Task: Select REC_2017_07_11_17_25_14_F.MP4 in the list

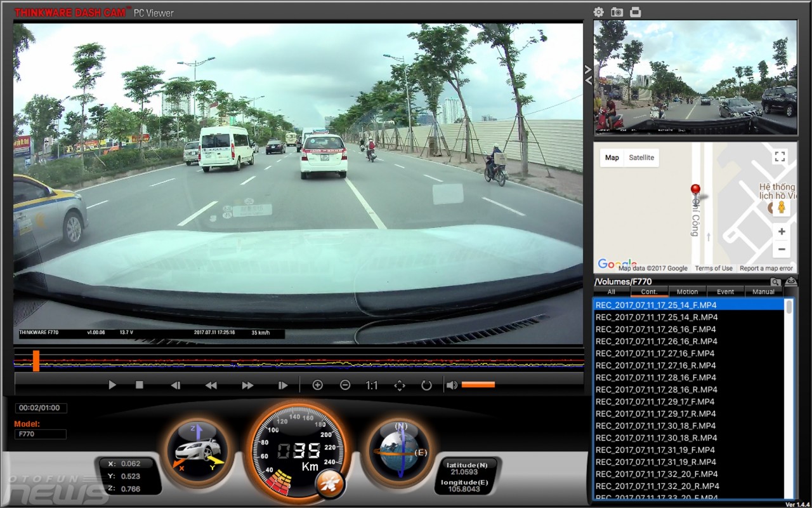Action: pyautogui.click(x=689, y=305)
